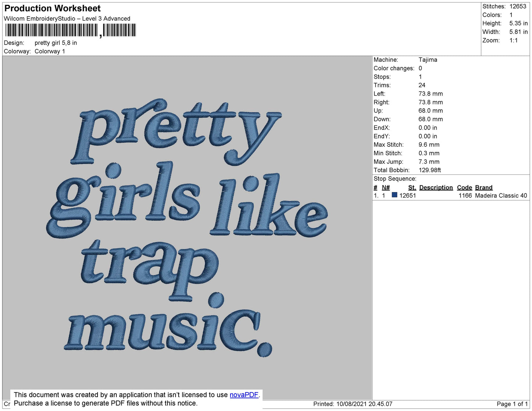Viewport: 532px width, 411px height.
Task: Select the 'Stops:' label
Action: coord(382,77)
